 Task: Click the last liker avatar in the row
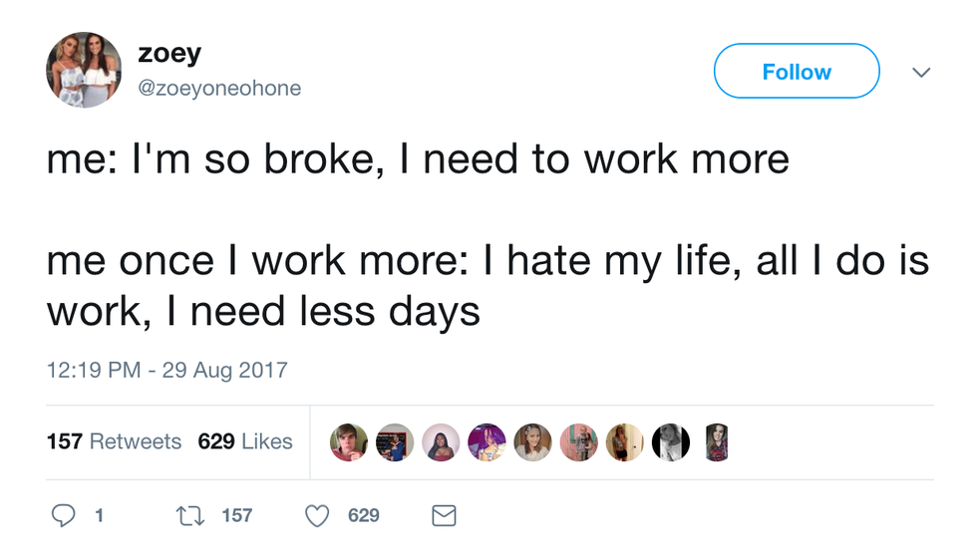[x=717, y=441]
